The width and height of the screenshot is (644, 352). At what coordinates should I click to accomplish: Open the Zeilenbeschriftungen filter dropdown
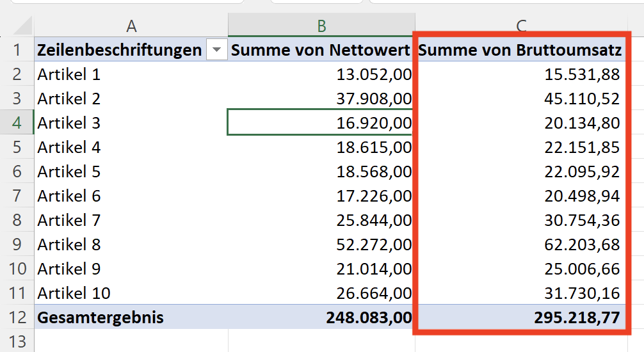[216, 50]
